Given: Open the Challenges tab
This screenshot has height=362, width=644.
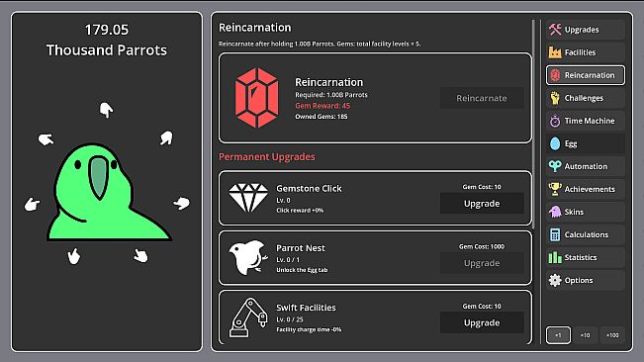Looking at the screenshot, I should point(586,98).
